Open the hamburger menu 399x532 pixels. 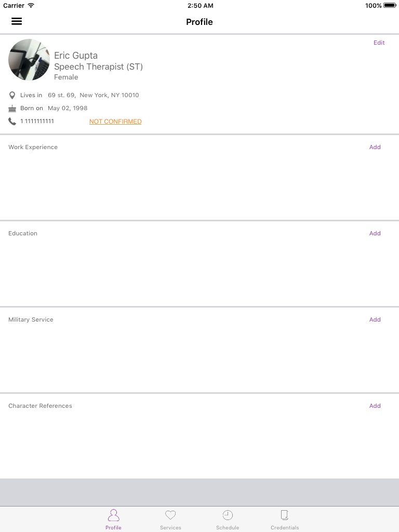[17, 21]
